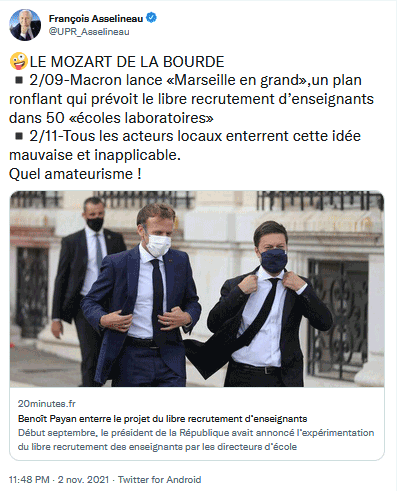Click the square bullet before 2/09
The image size is (404, 491).
click(x=19, y=80)
